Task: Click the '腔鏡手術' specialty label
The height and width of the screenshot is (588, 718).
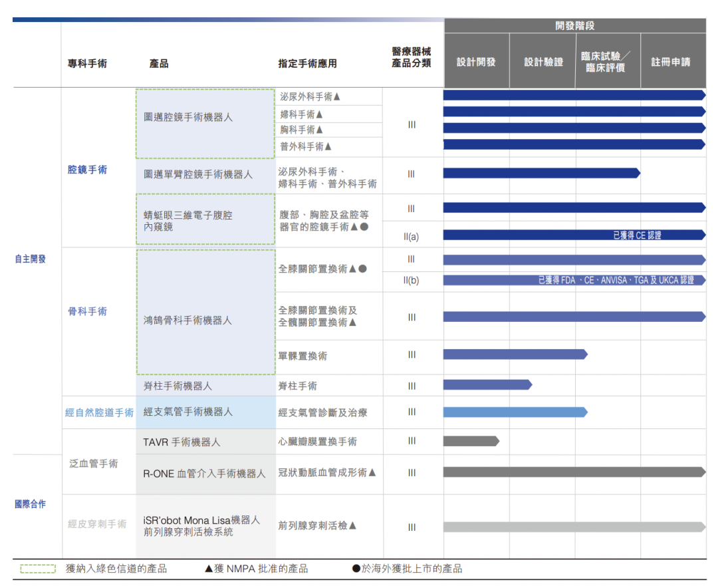Action: pos(87,170)
